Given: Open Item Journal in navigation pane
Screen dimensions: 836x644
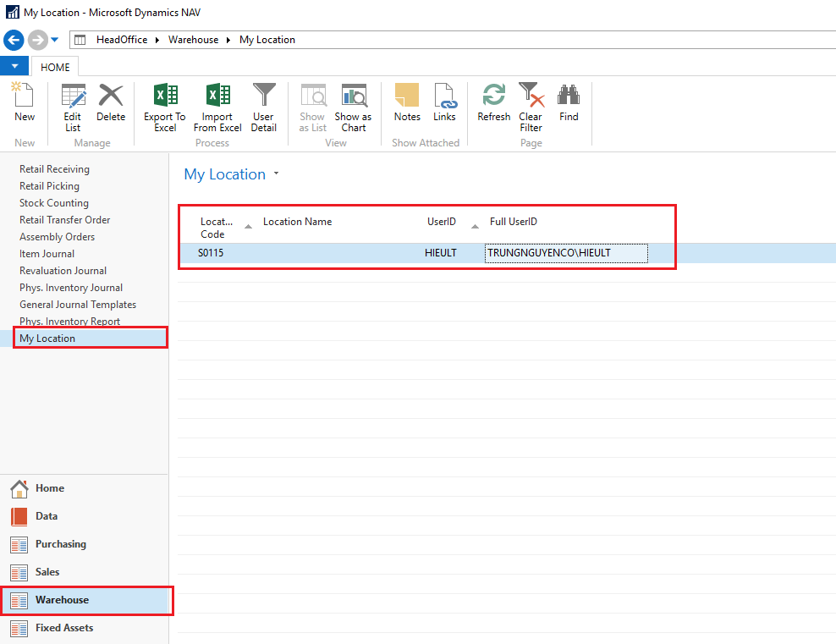Looking at the screenshot, I should tap(47, 254).
